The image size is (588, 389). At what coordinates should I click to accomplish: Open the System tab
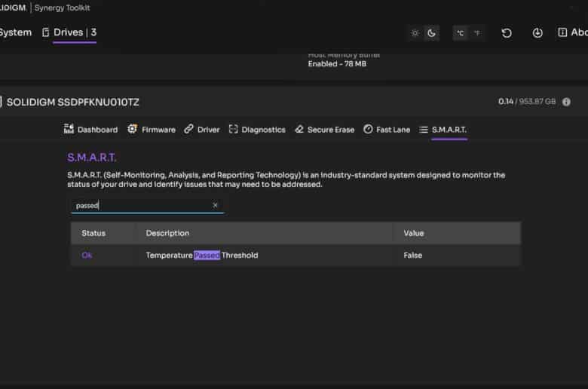coord(15,32)
